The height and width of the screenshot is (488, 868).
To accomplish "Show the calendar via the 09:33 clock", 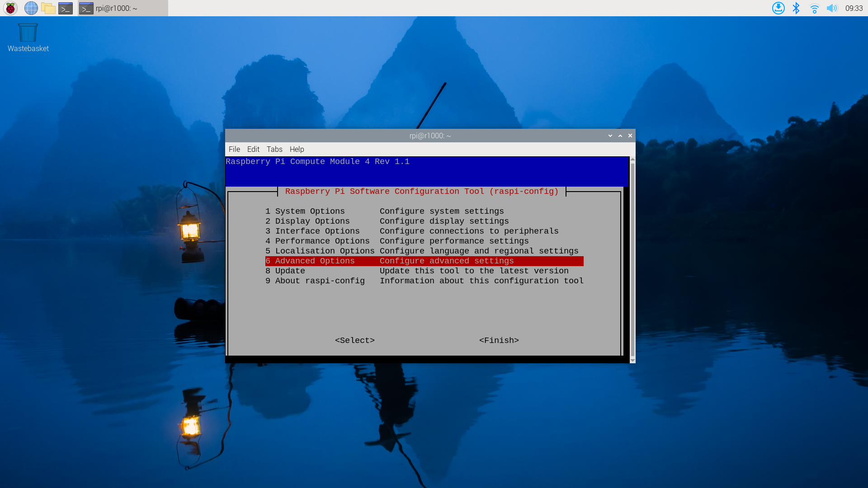I will pyautogui.click(x=854, y=8).
